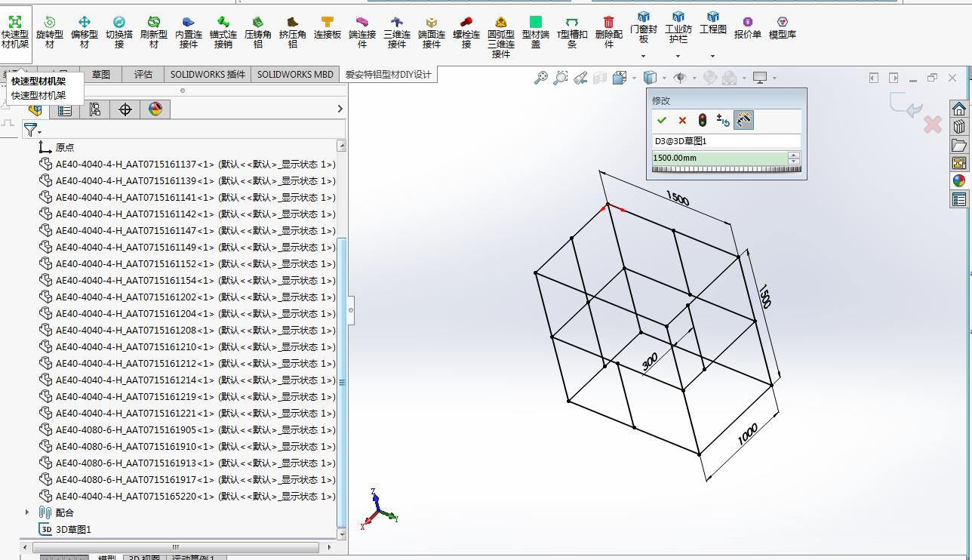Click the 快速型材机架 toolbar icon
972x560 pixels.
pyautogui.click(x=15, y=21)
